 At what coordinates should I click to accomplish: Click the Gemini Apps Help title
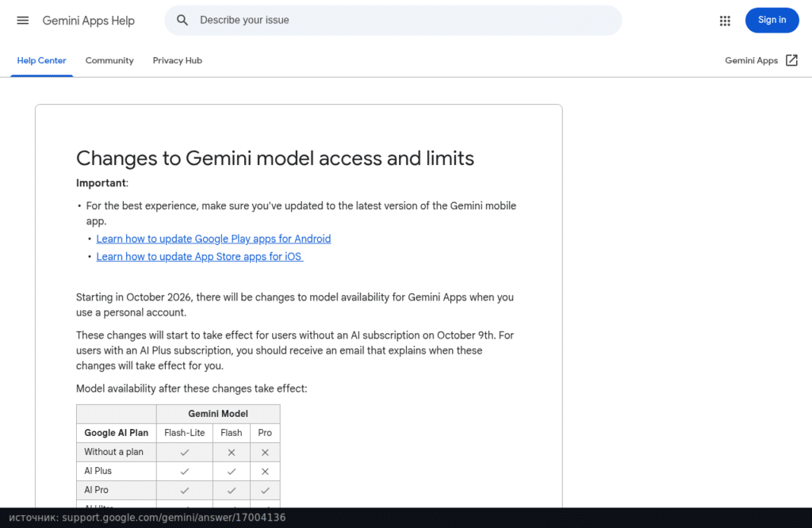tap(89, 21)
